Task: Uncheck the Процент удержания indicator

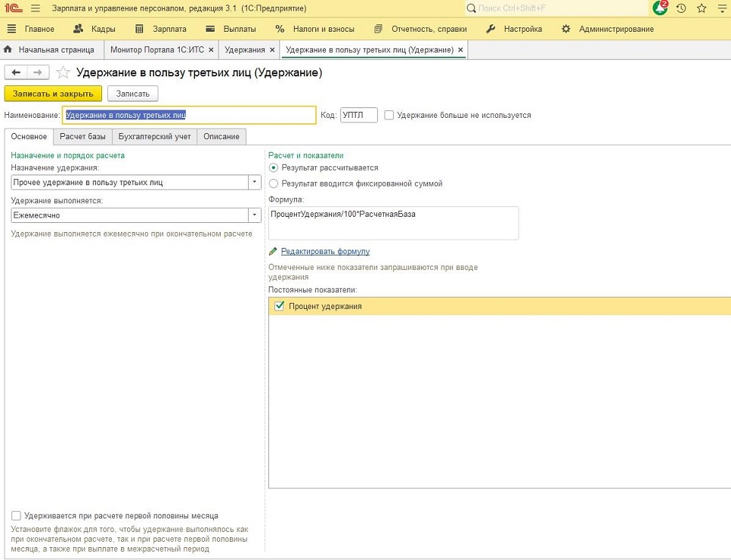Action: pyautogui.click(x=279, y=306)
